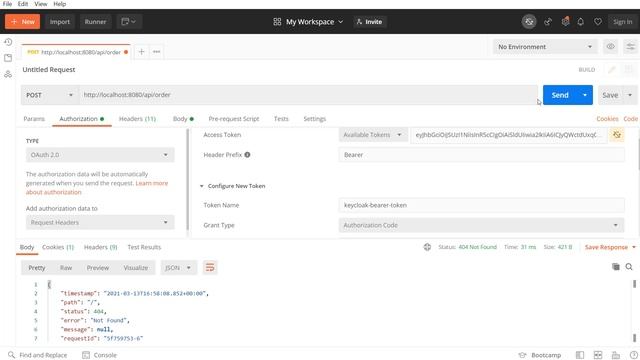Click the Invite button
Screen dimensions: 640x360
point(369,22)
